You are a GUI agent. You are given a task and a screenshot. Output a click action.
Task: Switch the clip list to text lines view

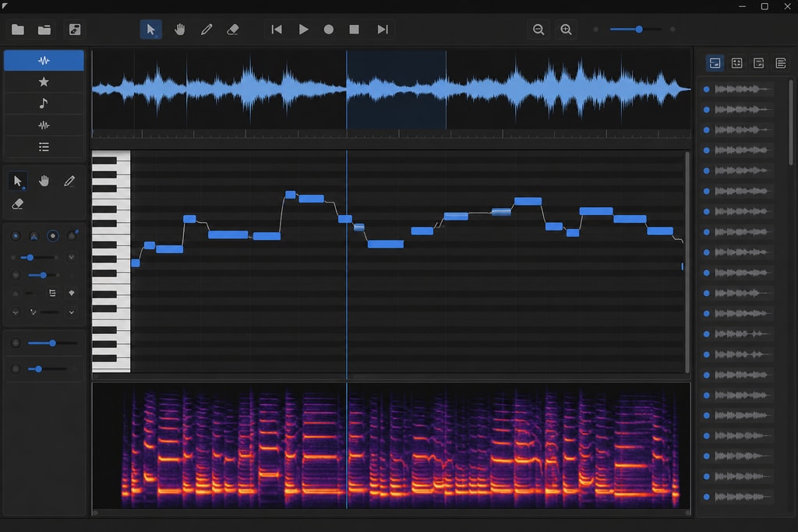pos(781,63)
